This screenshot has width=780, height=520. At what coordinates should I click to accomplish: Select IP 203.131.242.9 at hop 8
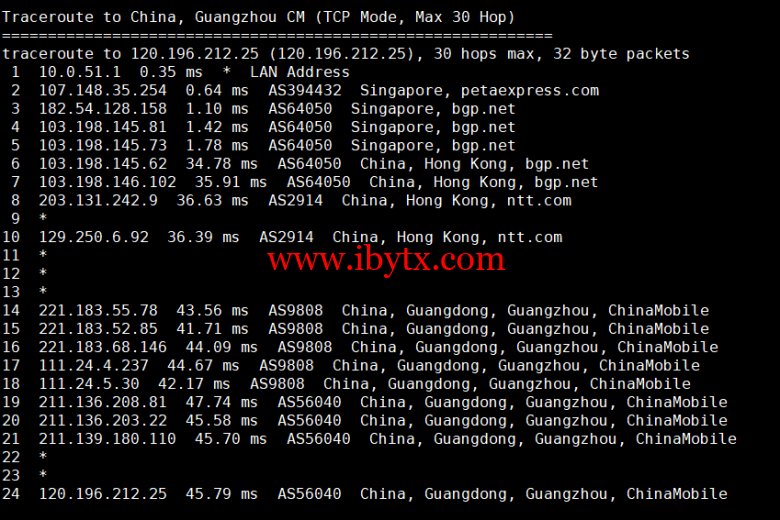pos(98,201)
